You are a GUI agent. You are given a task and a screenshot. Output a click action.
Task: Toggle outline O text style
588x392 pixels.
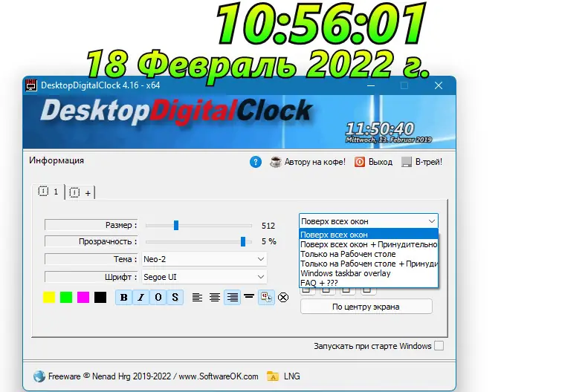(158, 298)
